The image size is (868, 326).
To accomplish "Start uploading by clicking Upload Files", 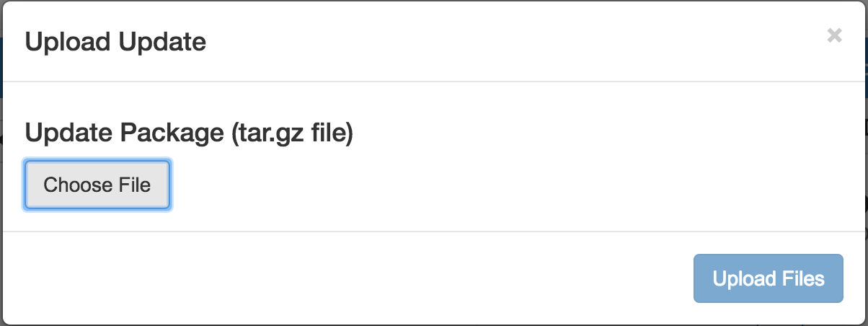I will click(x=768, y=278).
